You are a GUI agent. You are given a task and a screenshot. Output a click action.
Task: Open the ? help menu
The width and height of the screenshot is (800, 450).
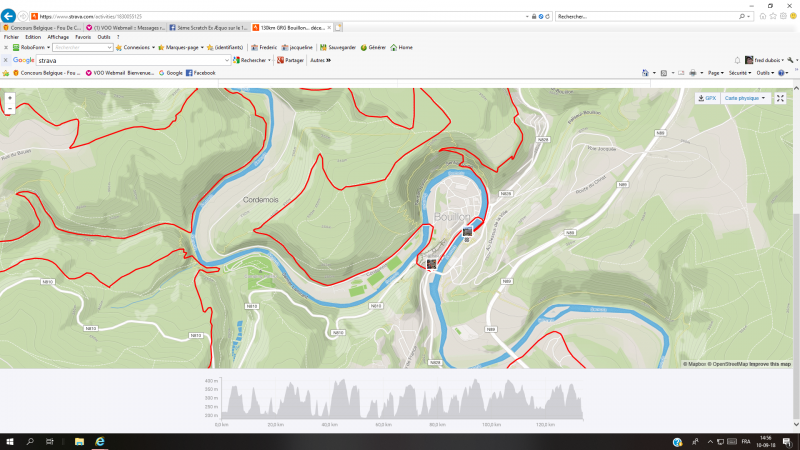pyautogui.click(x=118, y=37)
